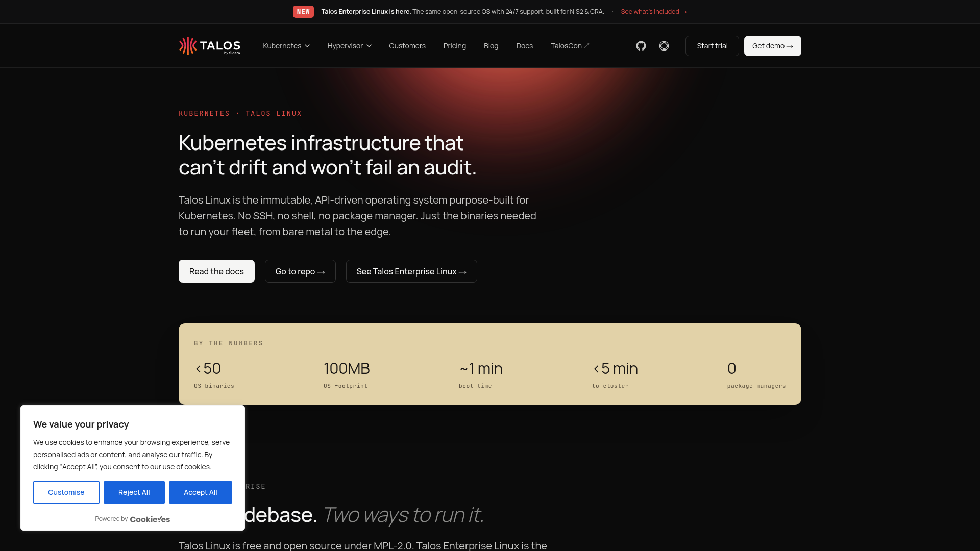Open the Customers page
Viewport: 980px width, 551px height.
pyautogui.click(x=407, y=46)
